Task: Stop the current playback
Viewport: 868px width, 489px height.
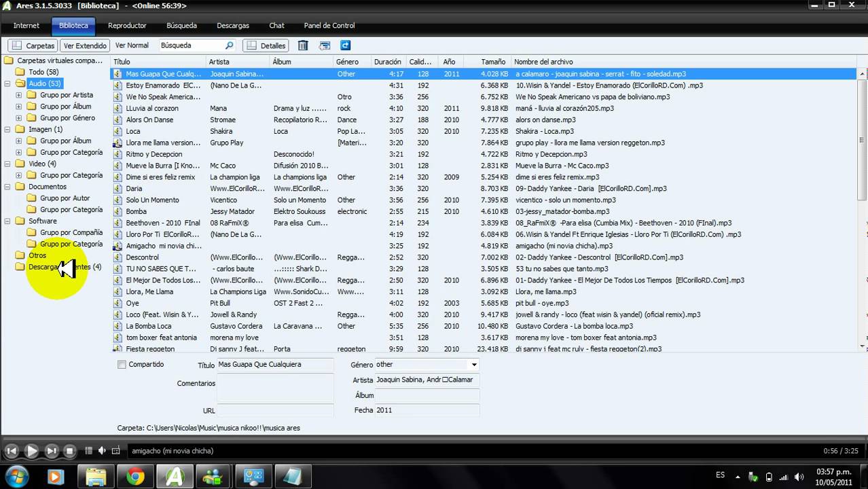Action: pos(69,450)
